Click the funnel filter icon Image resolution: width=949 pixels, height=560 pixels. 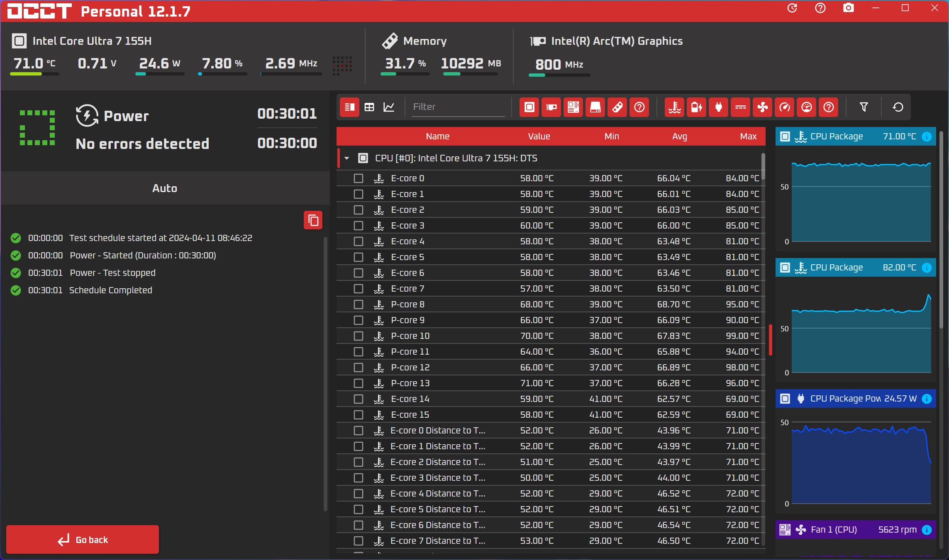(x=864, y=107)
